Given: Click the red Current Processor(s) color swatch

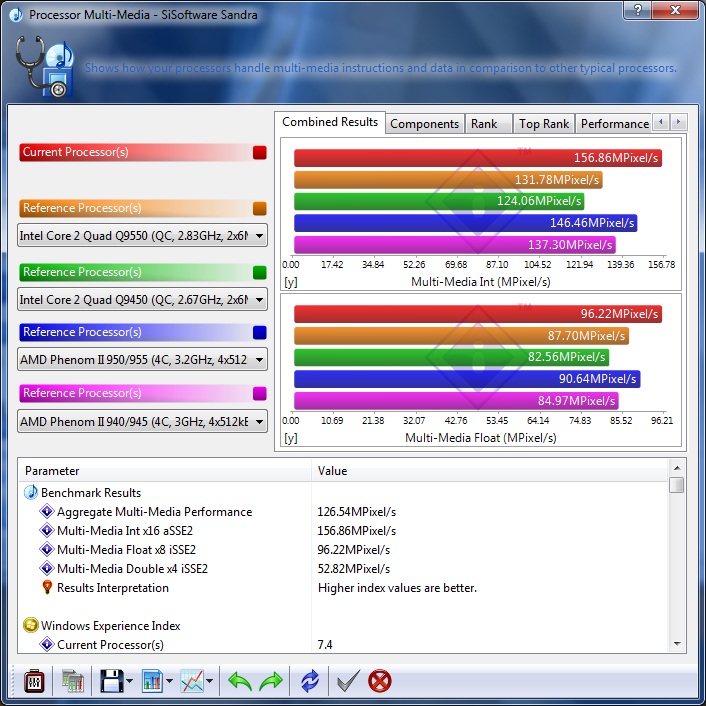Looking at the screenshot, I should click(260, 153).
